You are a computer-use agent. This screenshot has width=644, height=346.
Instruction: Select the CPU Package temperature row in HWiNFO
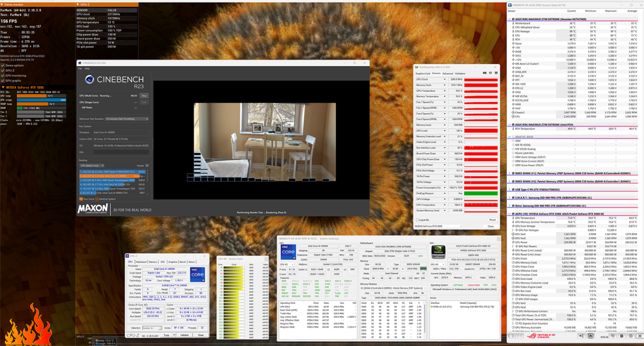pos(573,31)
